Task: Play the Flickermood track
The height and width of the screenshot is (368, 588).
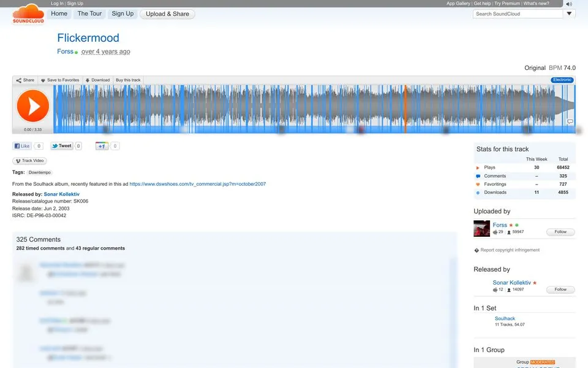Action: (33, 106)
